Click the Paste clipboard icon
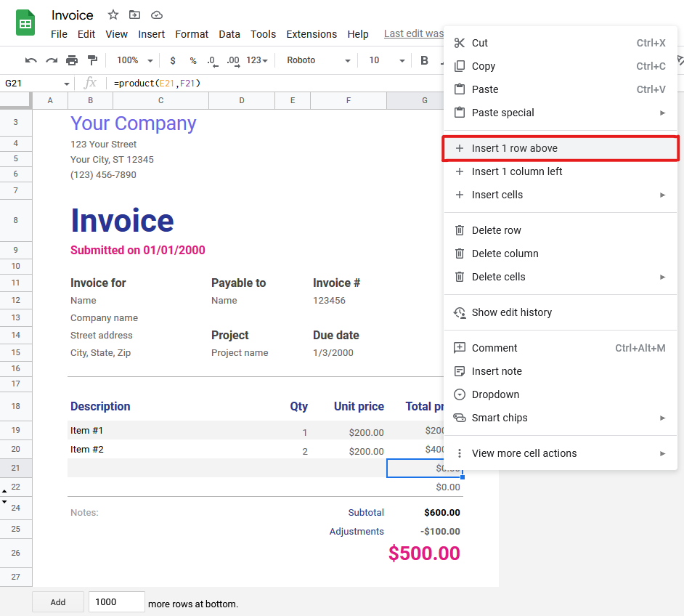Image resolution: width=684 pixels, height=616 pixels. point(460,89)
